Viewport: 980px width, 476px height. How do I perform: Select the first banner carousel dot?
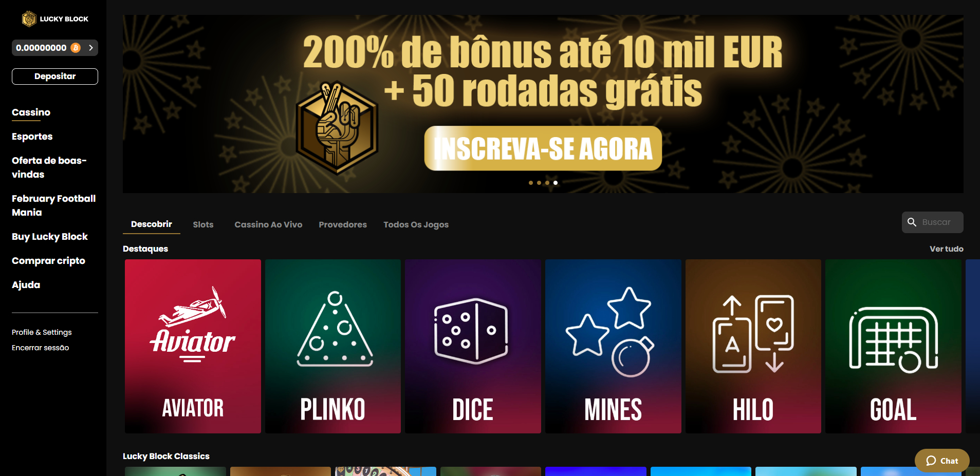(531, 183)
